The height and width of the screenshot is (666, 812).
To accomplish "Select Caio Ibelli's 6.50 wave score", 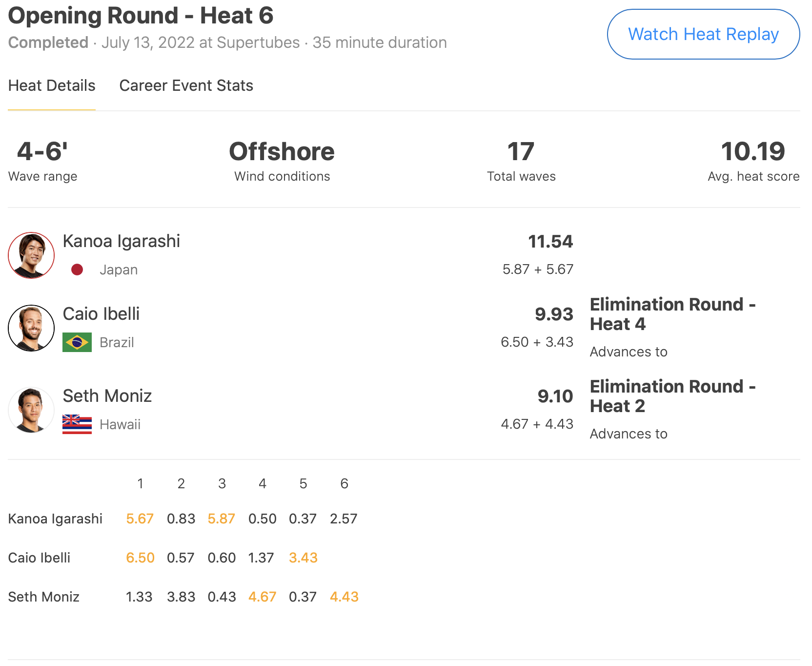I will [140, 558].
